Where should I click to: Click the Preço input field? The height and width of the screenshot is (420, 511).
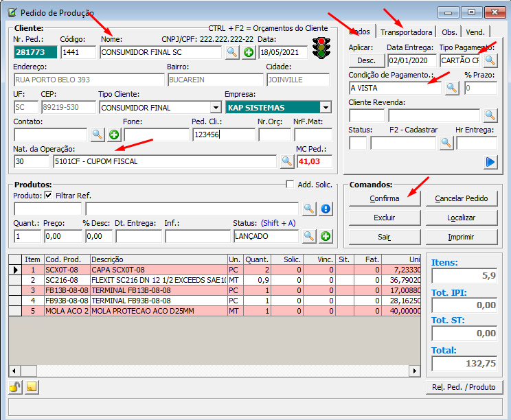[63, 236]
